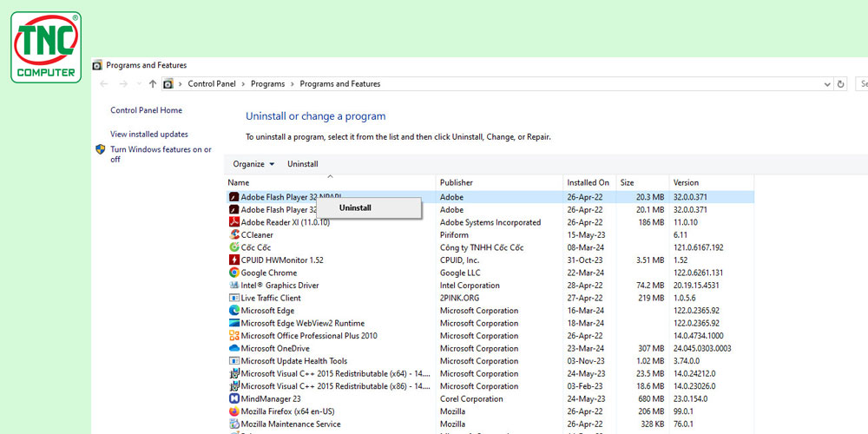
Task: Click the Programs and Features breadcrumb
Action: click(340, 84)
